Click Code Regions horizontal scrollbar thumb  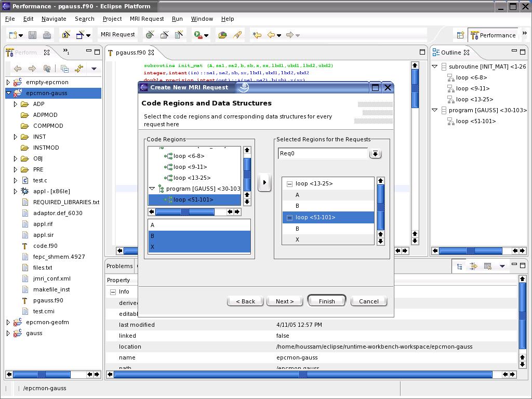(x=184, y=212)
